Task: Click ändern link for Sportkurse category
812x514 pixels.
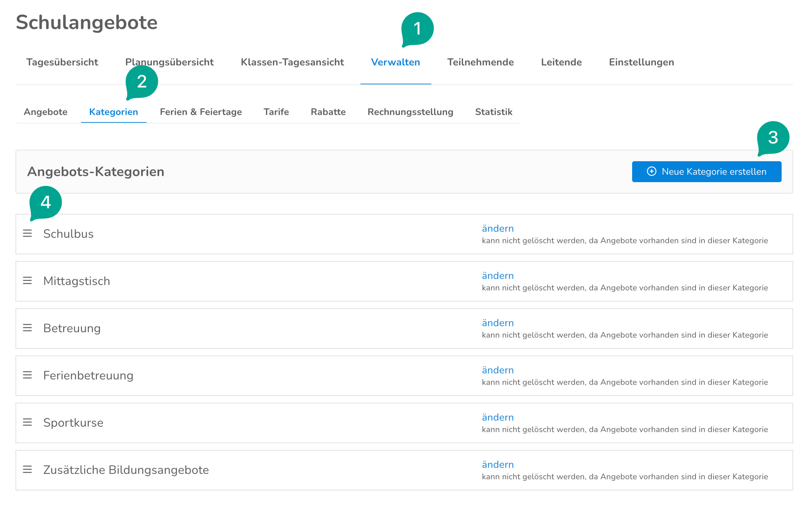Action: click(x=497, y=418)
